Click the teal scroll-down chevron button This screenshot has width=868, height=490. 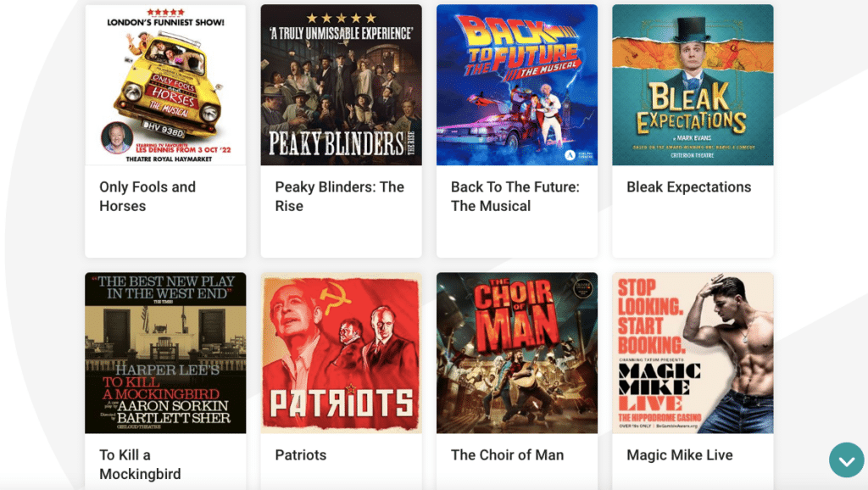[846, 460]
